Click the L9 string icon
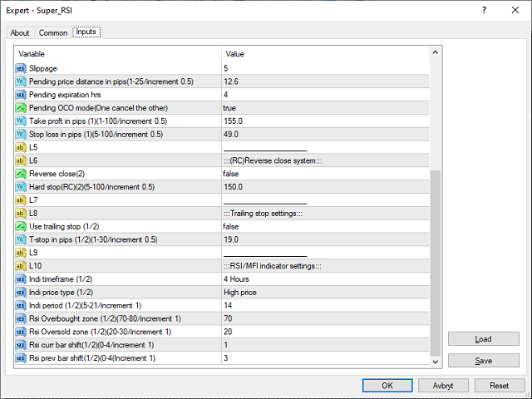Screen dimensions: 532x399 tap(21, 253)
